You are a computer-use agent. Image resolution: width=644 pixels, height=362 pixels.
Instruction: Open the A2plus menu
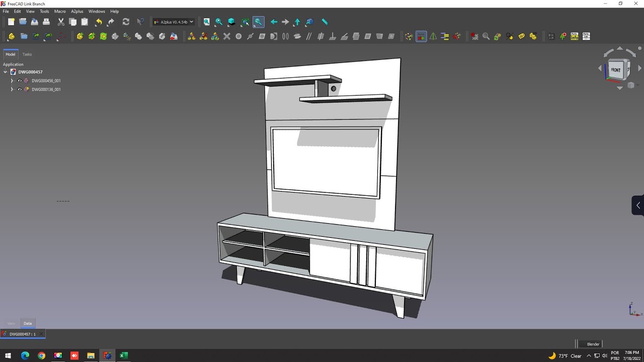point(77,11)
